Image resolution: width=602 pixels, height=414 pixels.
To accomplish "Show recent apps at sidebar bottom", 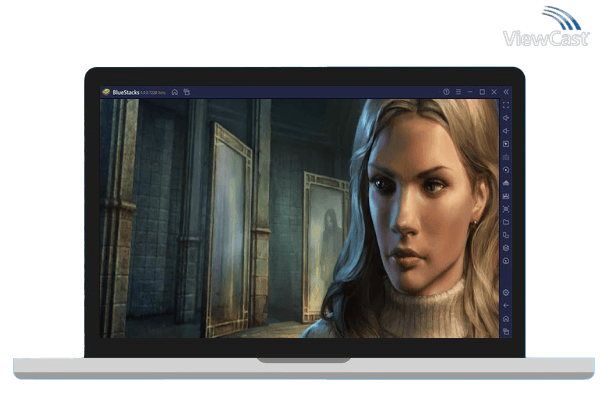I will coord(506,331).
